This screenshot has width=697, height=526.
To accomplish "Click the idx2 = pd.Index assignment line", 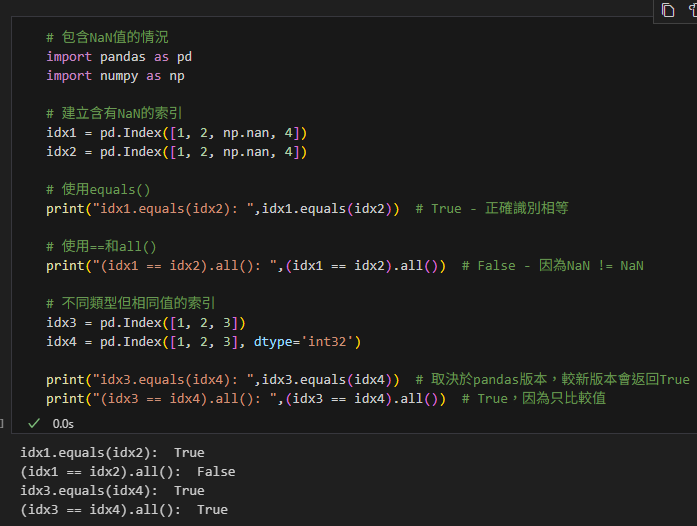I will 176,152.
